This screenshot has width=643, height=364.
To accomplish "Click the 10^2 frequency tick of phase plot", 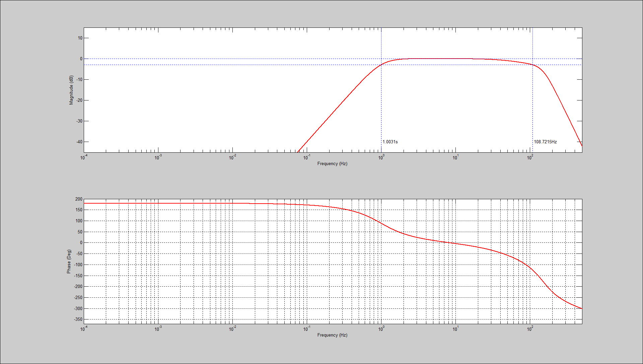I will coord(530,329).
